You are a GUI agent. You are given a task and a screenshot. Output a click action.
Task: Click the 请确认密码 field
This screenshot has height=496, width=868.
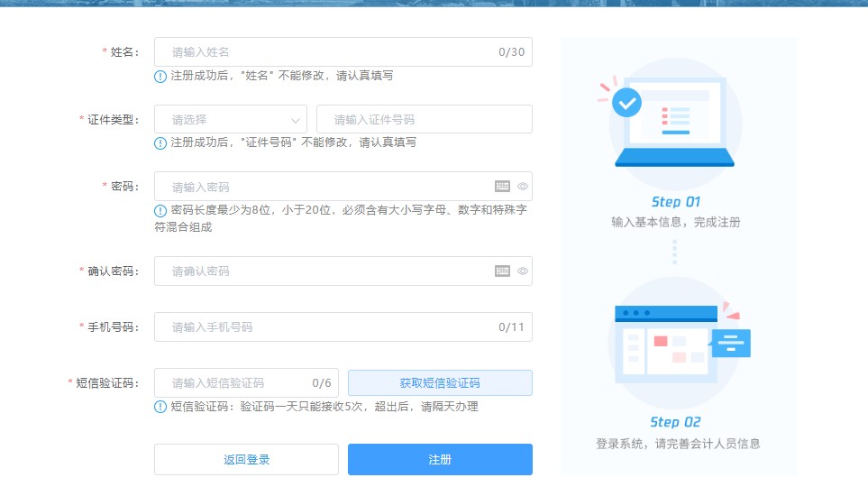[x=343, y=271]
